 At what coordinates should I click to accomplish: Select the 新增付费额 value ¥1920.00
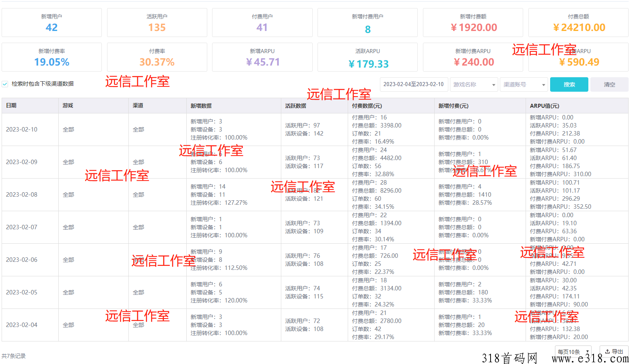click(x=474, y=27)
